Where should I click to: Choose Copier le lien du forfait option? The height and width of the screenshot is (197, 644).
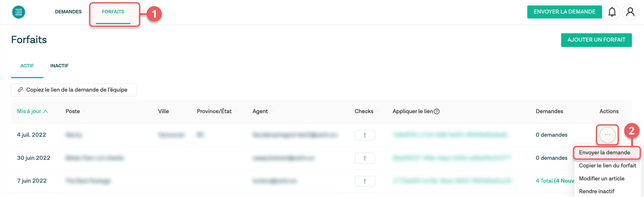607,165
